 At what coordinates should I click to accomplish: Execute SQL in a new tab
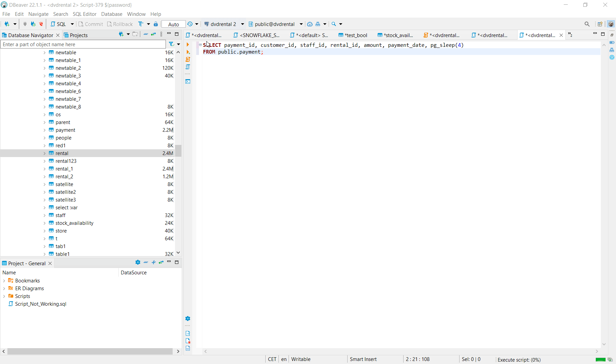pos(188,52)
